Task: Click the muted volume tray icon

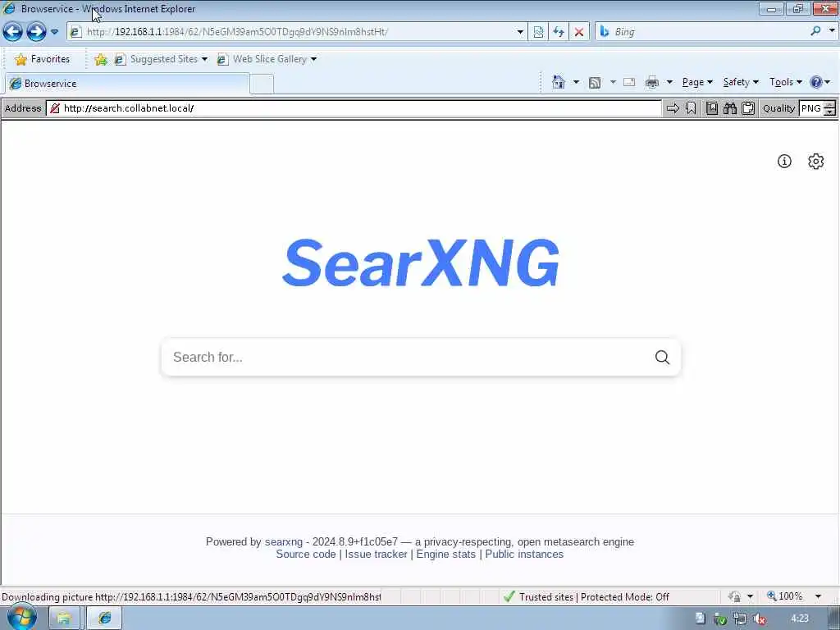Action: click(759, 619)
